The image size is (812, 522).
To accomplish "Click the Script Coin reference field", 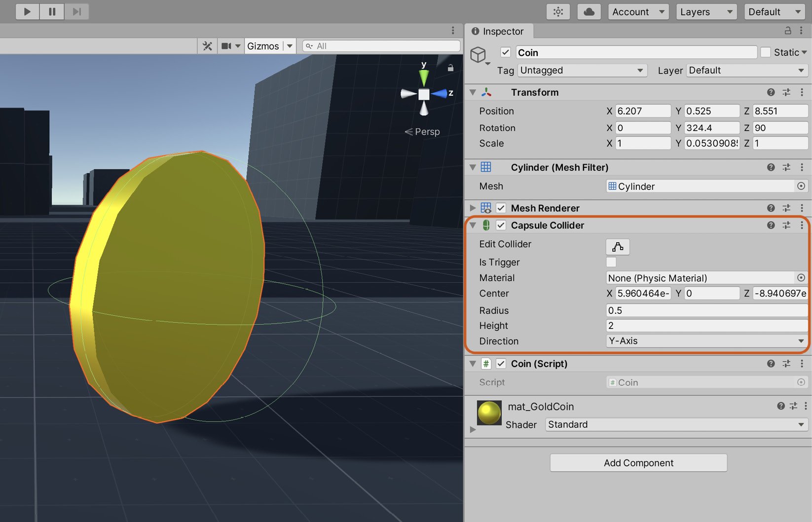I will click(x=707, y=382).
